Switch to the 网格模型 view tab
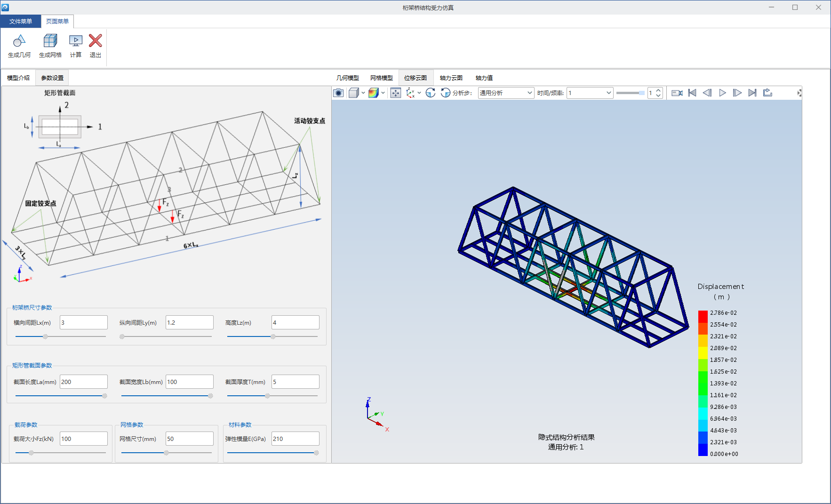 pyautogui.click(x=382, y=78)
